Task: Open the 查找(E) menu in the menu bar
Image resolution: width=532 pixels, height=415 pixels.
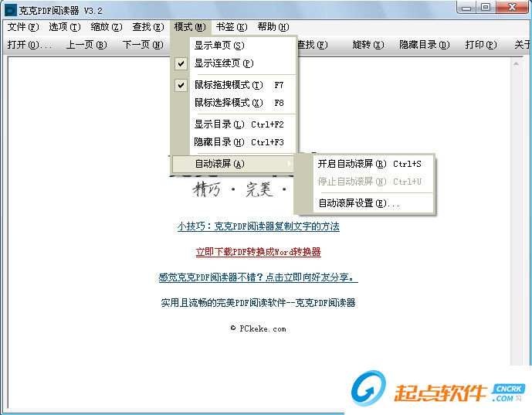Action: [x=148, y=27]
